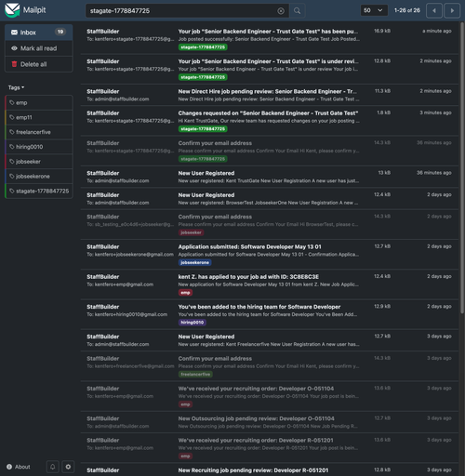Select the stagate-1778847725 sidebar tag
This screenshot has width=465, height=476.
[39, 191]
